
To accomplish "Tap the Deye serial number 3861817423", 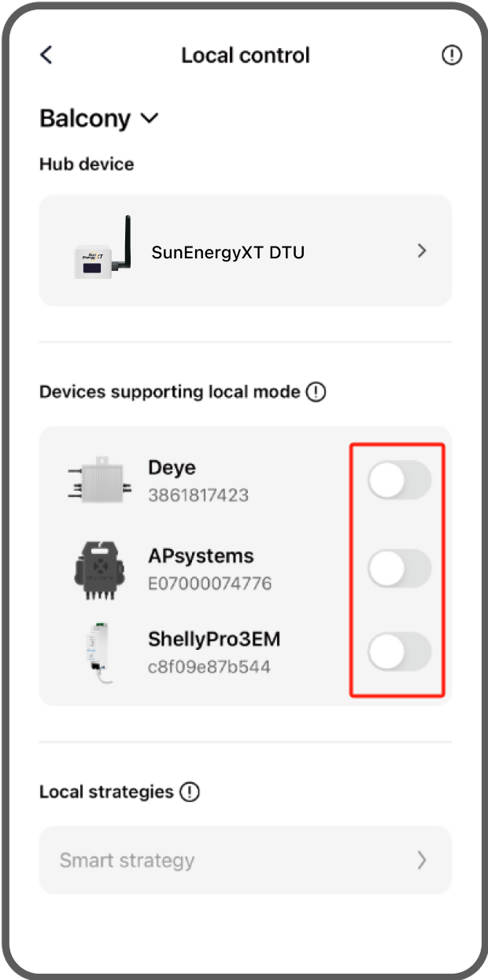I will click(x=198, y=496).
